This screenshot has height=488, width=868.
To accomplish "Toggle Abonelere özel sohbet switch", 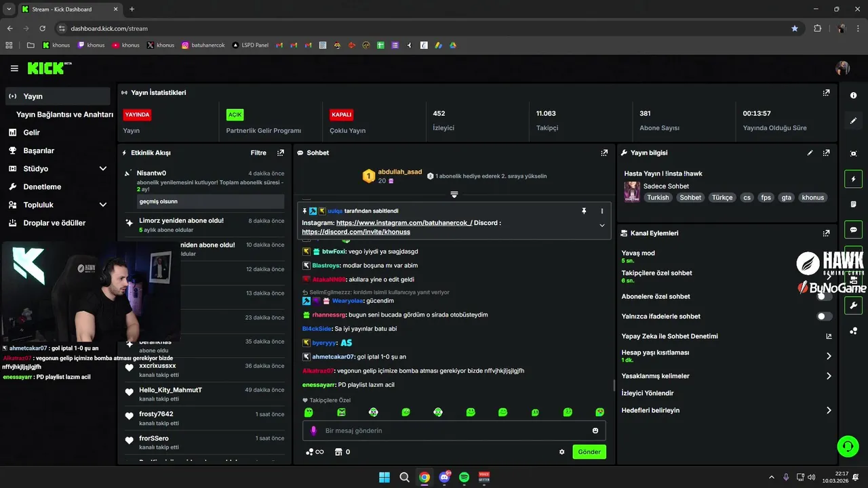I will point(824,296).
